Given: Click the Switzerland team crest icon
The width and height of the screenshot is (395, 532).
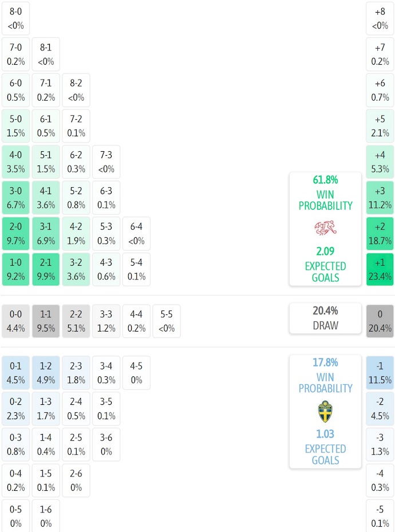Looking at the screenshot, I should pyautogui.click(x=325, y=228).
